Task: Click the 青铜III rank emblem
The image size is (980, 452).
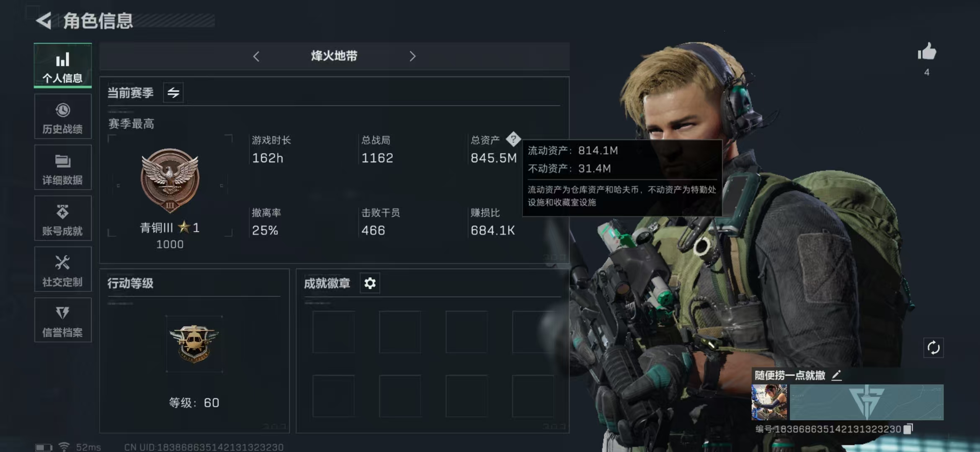Action: (170, 180)
